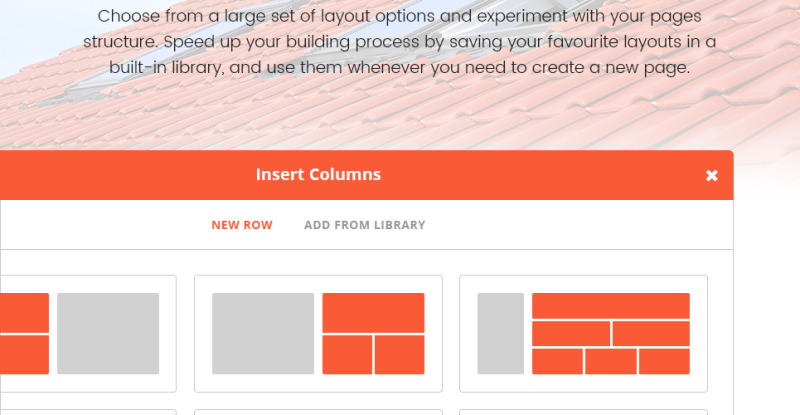Pick the narrow sidebar with three-row grid layout
This screenshot has width=800, height=415.
583,334
